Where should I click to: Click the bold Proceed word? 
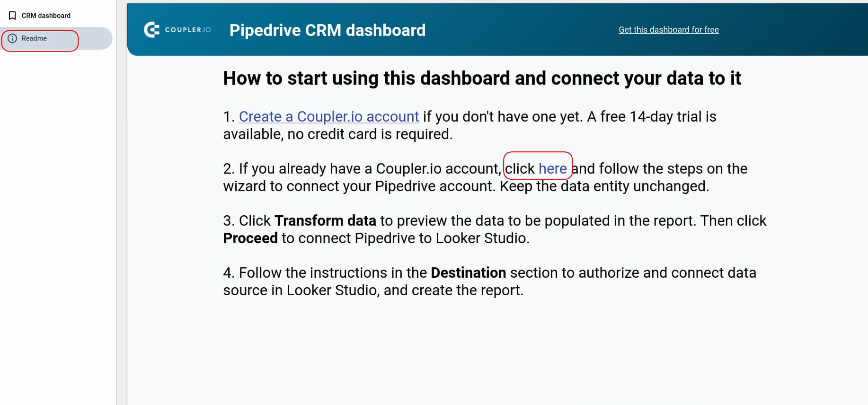[250, 238]
